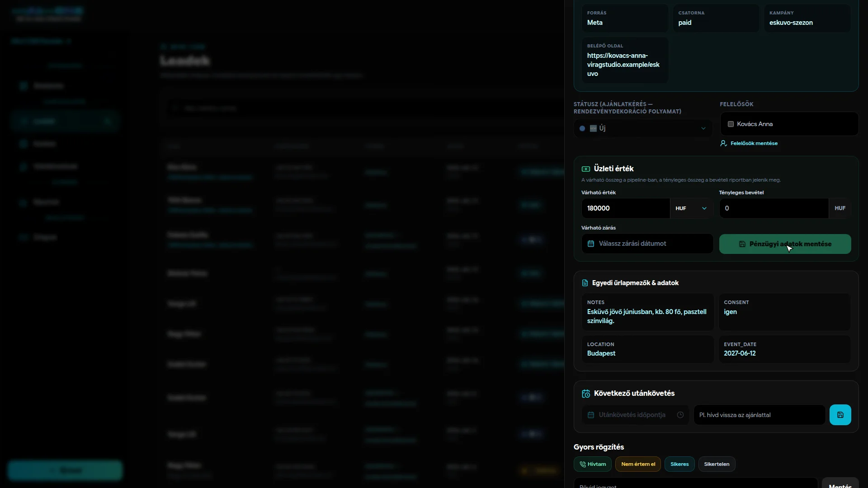
Task: Click the calendar-clock icon beside Következő utánkövetés
Action: pyautogui.click(x=586, y=394)
